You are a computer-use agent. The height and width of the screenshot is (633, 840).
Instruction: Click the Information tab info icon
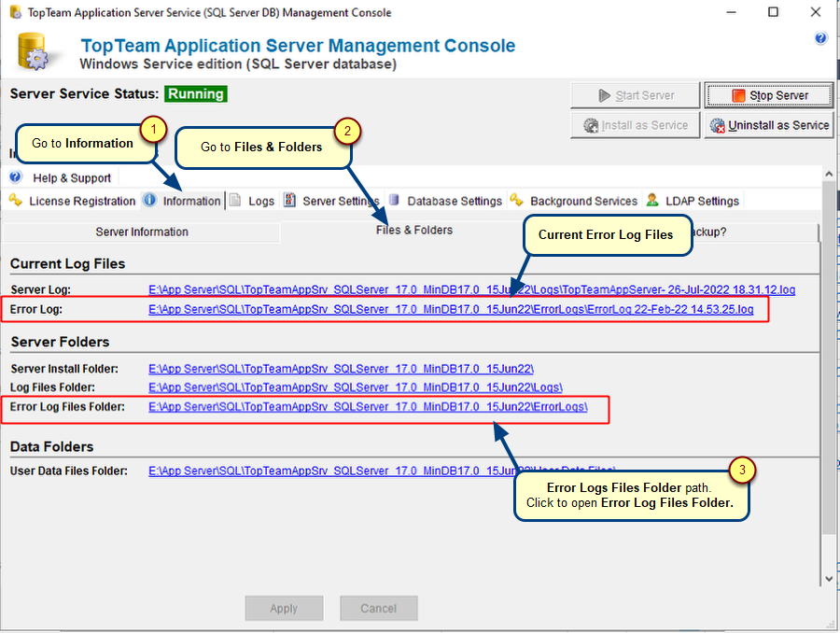tap(150, 201)
